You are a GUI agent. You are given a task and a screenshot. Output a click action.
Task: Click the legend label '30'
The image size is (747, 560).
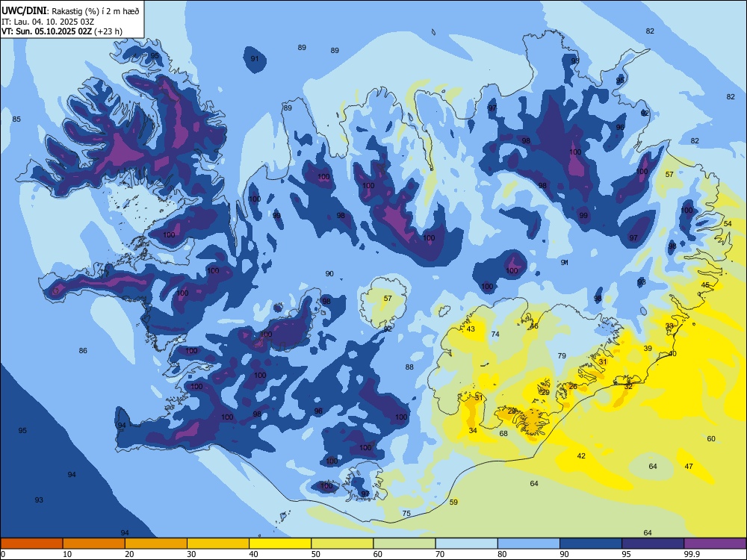click(x=191, y=554)
